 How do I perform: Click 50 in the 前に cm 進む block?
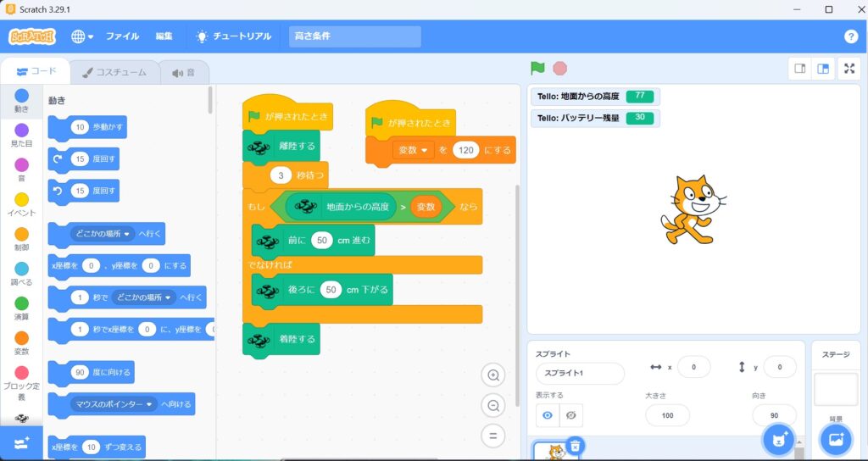(x=321, y=240)
